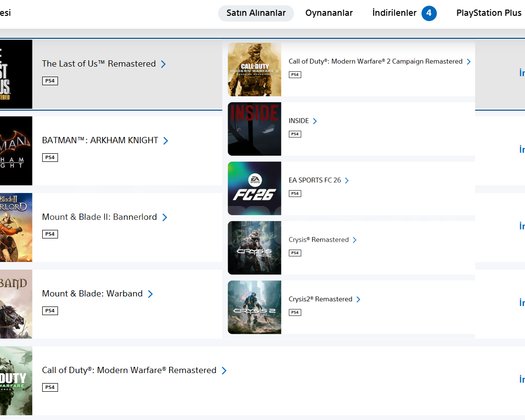Open the PlayStation Plus tab
Image resolution: width=525 pixels, height=420 pixels.
pos(489,13)
